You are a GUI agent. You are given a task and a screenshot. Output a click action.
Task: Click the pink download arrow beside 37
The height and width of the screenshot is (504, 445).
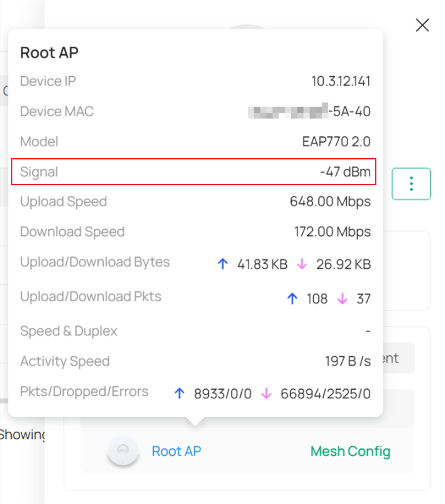342,298
